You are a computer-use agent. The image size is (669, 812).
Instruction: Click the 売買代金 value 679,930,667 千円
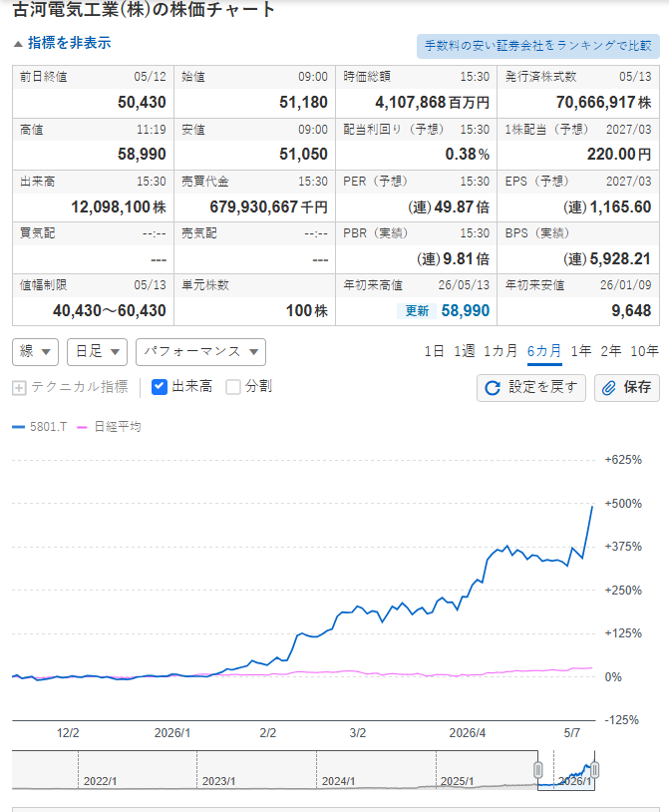click(268, 207)
